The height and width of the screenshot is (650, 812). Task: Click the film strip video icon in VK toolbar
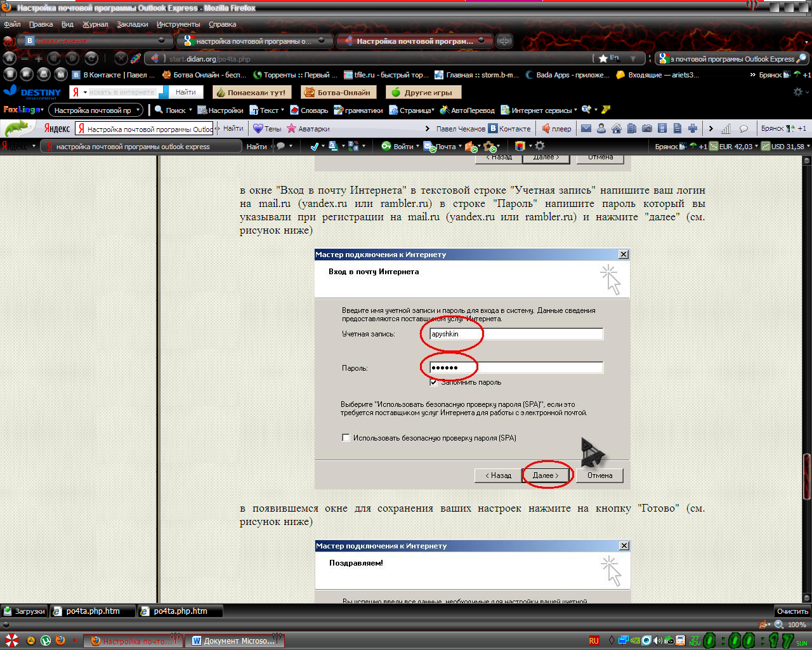click(662, 128)
